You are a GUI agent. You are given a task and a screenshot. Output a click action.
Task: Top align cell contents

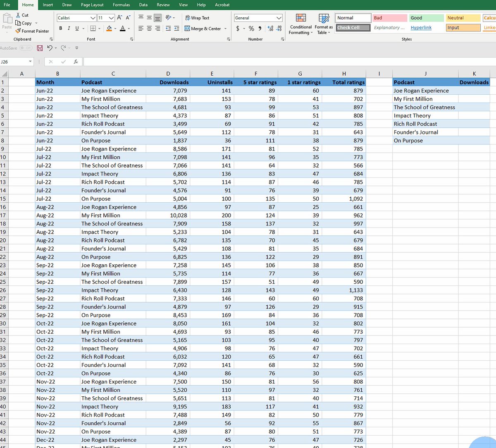[141, 18]
